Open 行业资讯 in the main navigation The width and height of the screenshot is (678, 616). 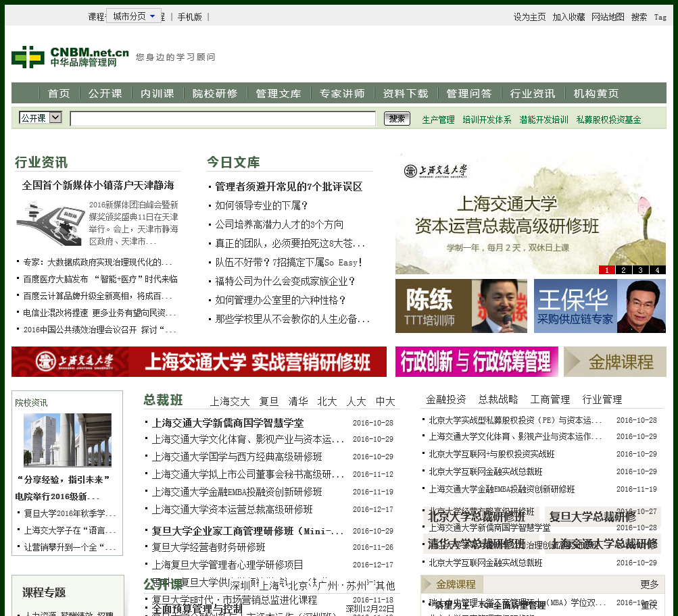pyautogui.click(x=533, y=93)
